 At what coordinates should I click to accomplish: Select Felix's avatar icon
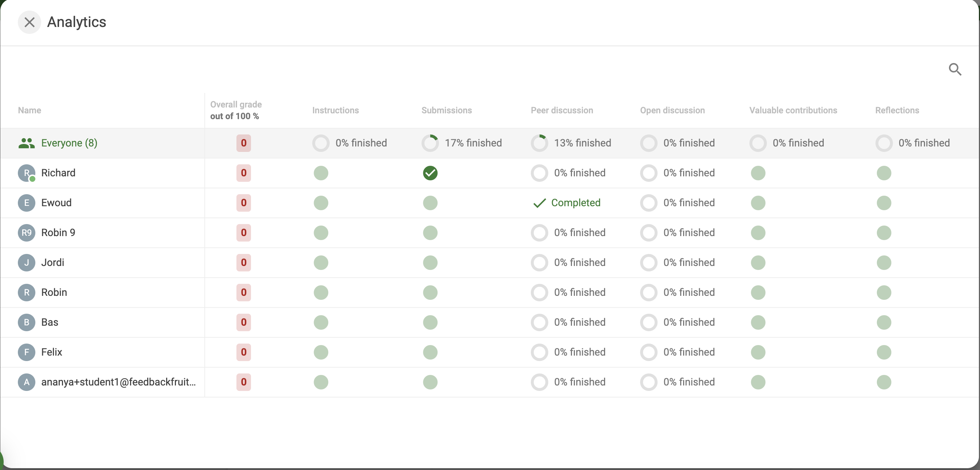click(27, 352)
